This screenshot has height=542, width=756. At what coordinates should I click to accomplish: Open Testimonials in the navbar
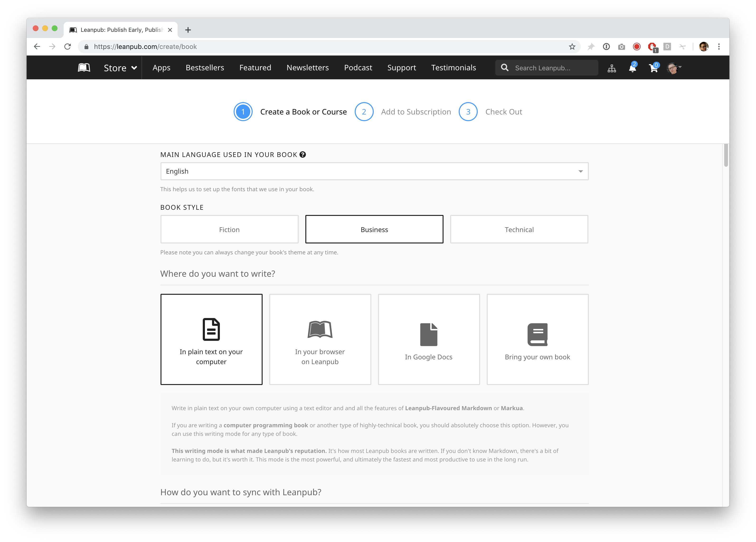[x=454, y=68]
